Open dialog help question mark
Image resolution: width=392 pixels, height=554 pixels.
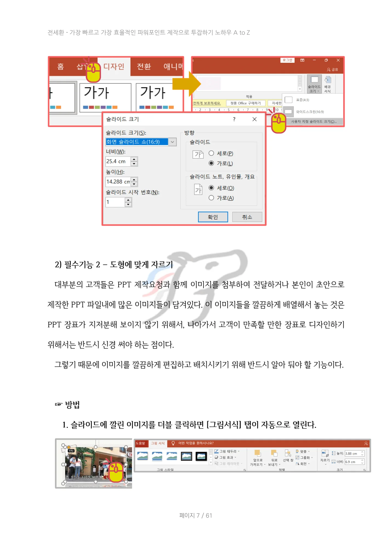pos(234,119)
